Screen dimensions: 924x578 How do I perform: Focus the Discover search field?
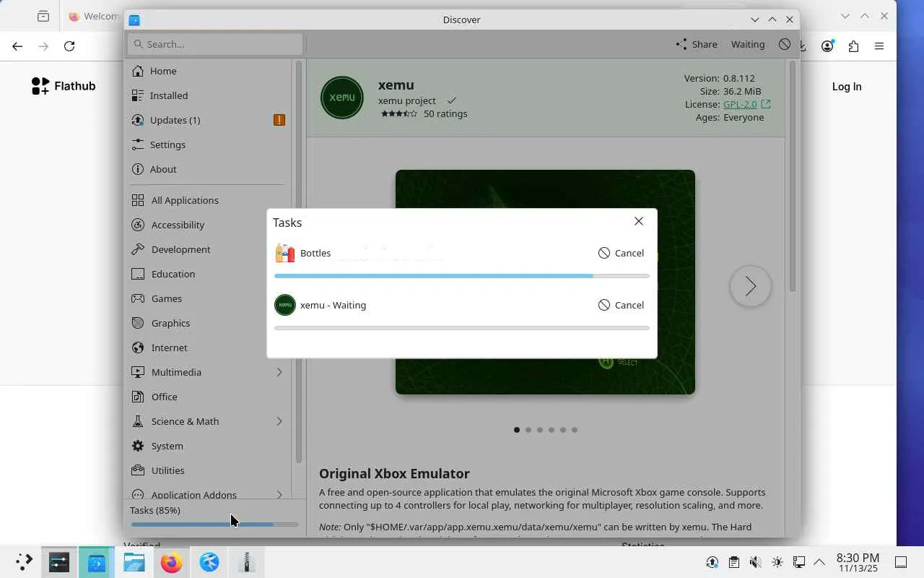click(215, 44)
